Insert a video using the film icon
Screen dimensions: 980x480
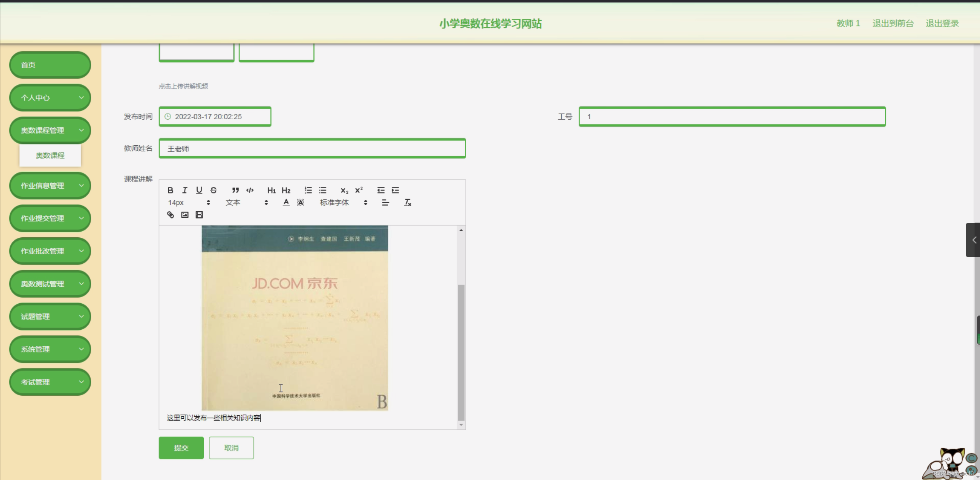(x=199, y=215)
